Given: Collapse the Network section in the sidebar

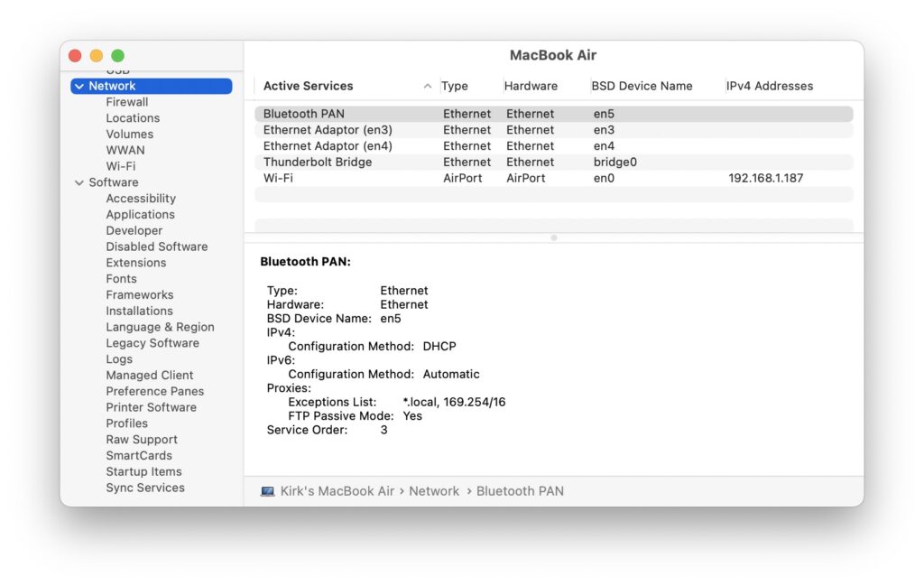Looking at the screenshot, I should (x=79, y=86).
